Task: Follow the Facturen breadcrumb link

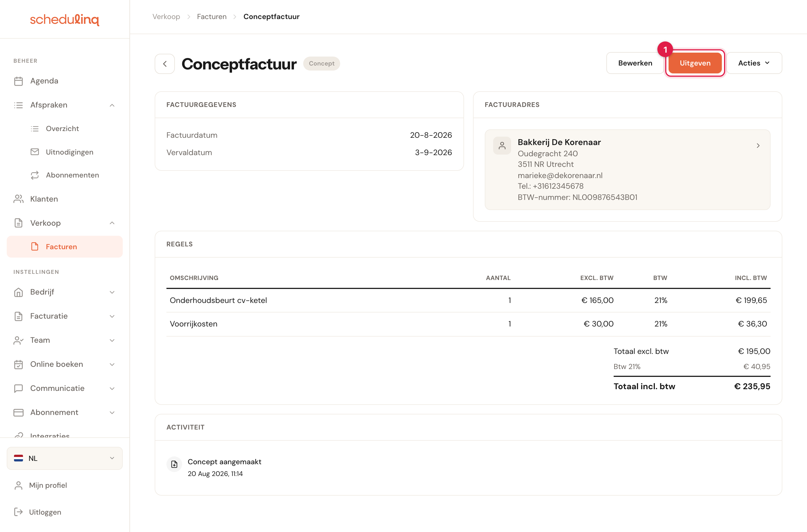Action: [x=212, y=17]
